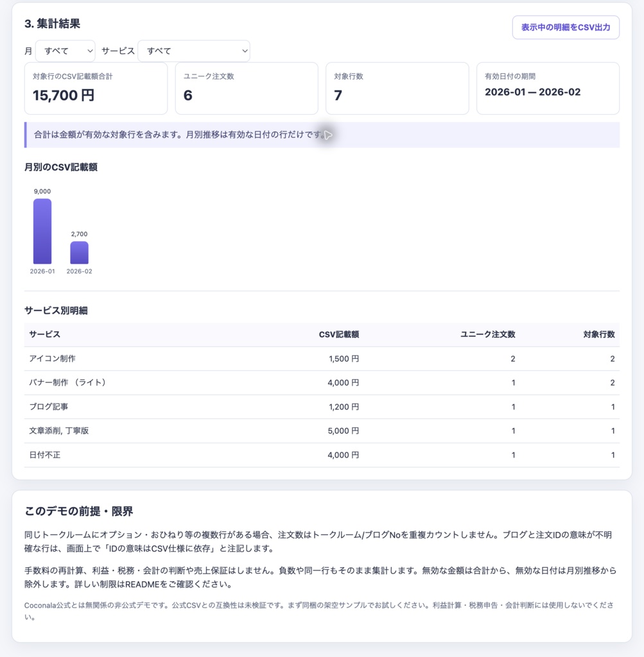Click the info note about 合計は金額が有効な対象行
This screenshot has height=657, width=644.
(322, 135)
